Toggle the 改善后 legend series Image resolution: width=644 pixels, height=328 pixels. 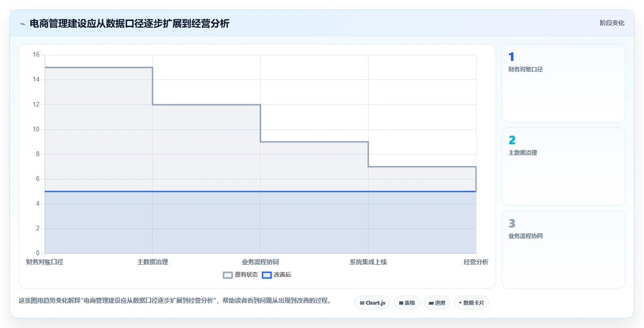coord(276,275)
